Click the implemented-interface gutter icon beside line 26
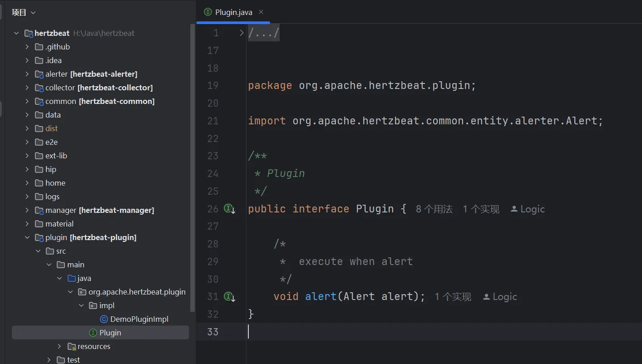 [x=229, y=209]
